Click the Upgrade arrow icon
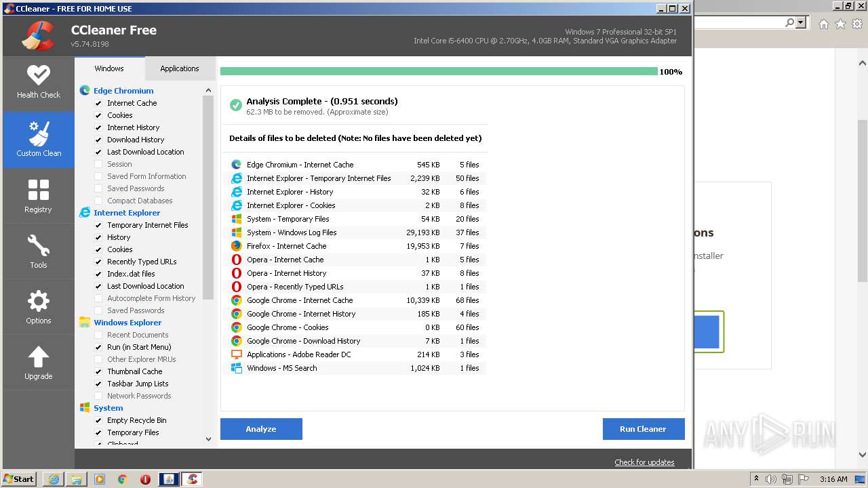Screen dimensions: 868x488 [x=38, y=357]
